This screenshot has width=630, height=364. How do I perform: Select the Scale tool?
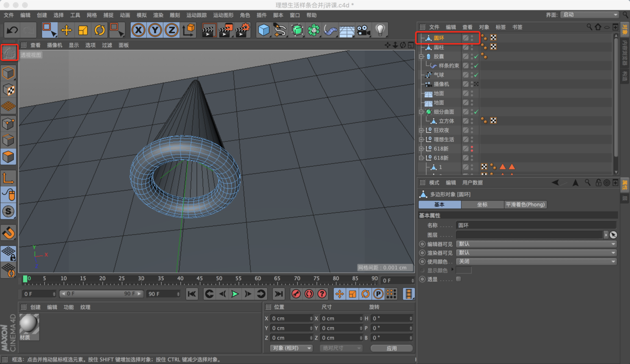coord(83,30)
